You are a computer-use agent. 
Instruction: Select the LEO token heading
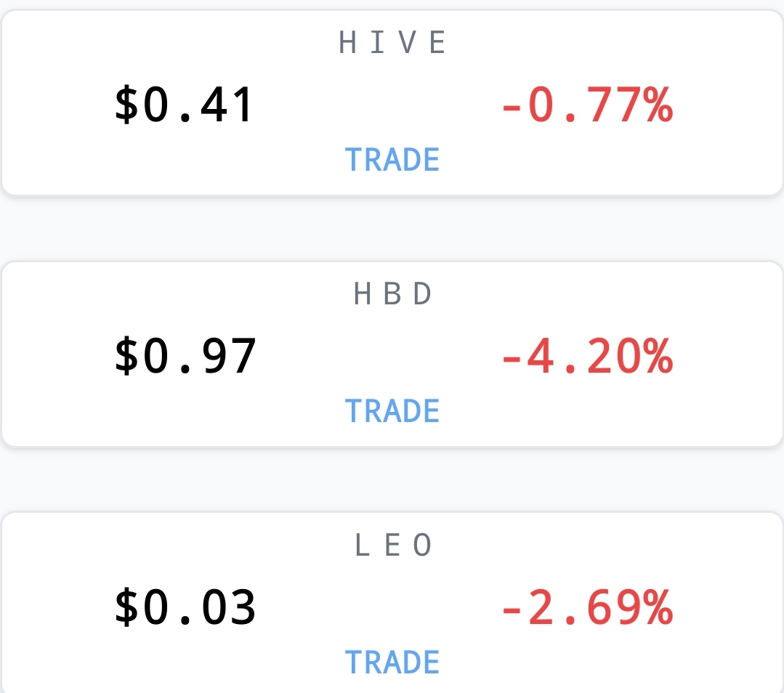tap(392, 545)
